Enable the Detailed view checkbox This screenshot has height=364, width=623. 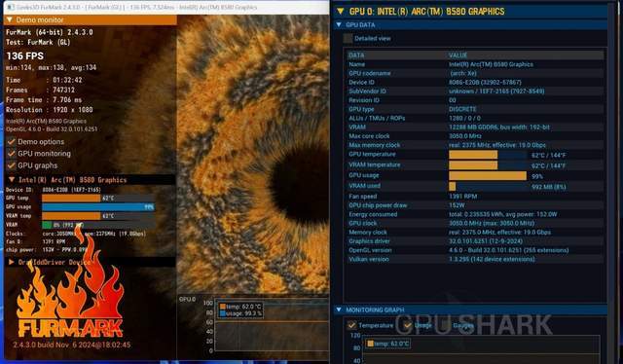coord(348,38)
